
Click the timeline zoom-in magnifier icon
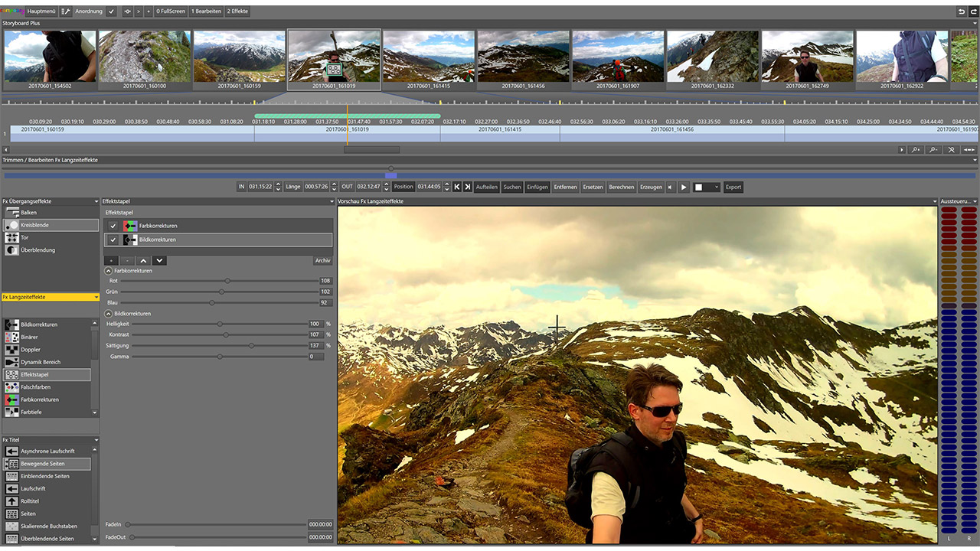915,150
